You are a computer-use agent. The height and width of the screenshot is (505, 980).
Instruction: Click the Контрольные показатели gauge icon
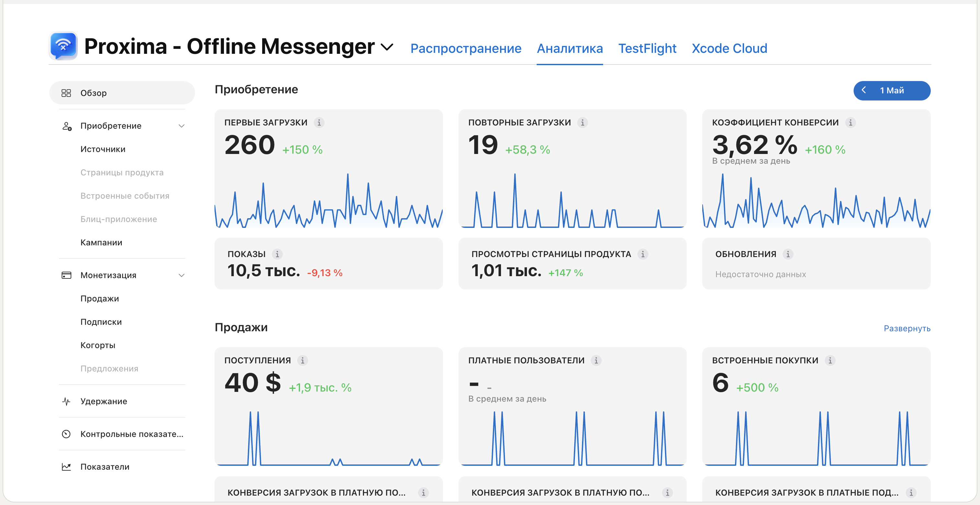pos(66,434)
